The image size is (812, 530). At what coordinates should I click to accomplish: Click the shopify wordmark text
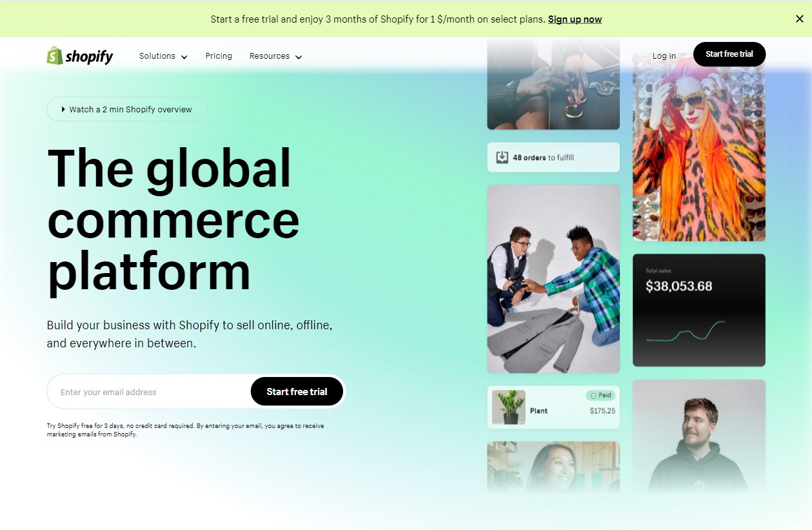[x=89, y=57]
